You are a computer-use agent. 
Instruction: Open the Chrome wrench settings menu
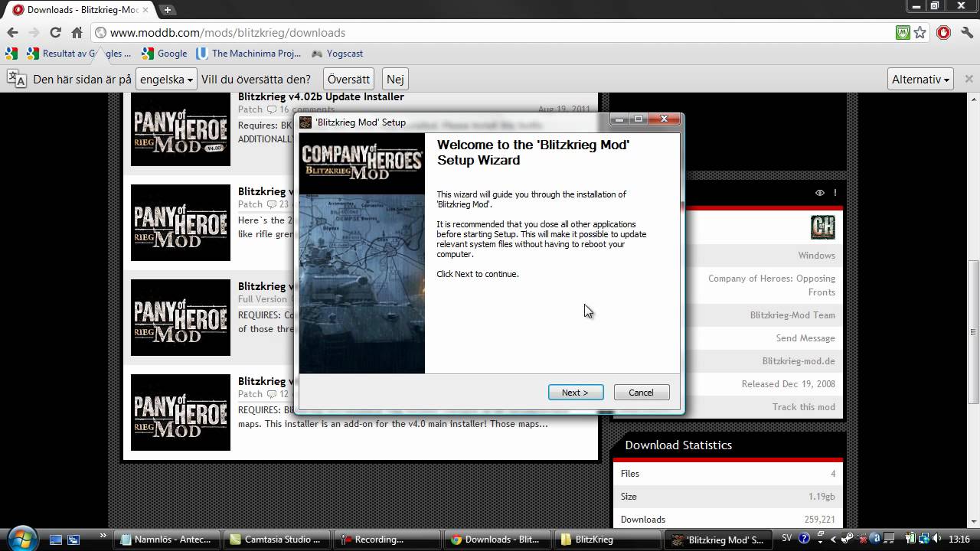click(965, 33)
